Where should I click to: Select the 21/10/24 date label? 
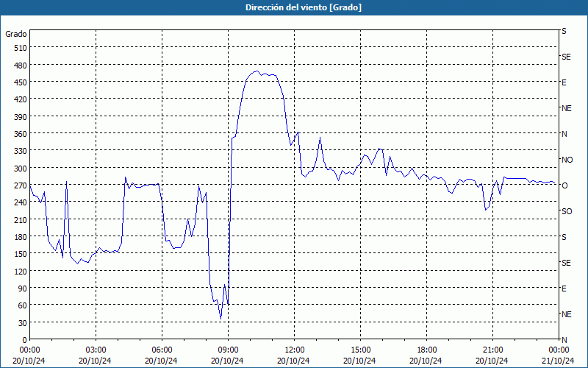[x=559, y=361]
